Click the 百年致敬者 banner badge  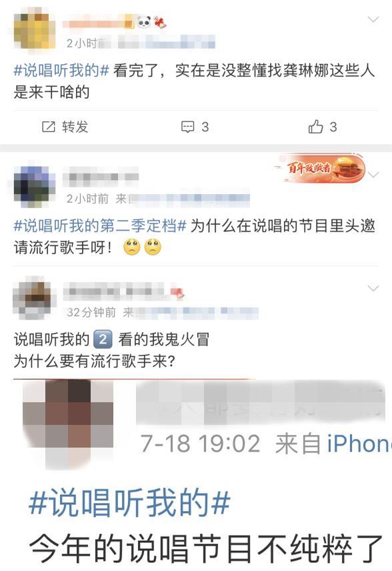coord(319,168)
